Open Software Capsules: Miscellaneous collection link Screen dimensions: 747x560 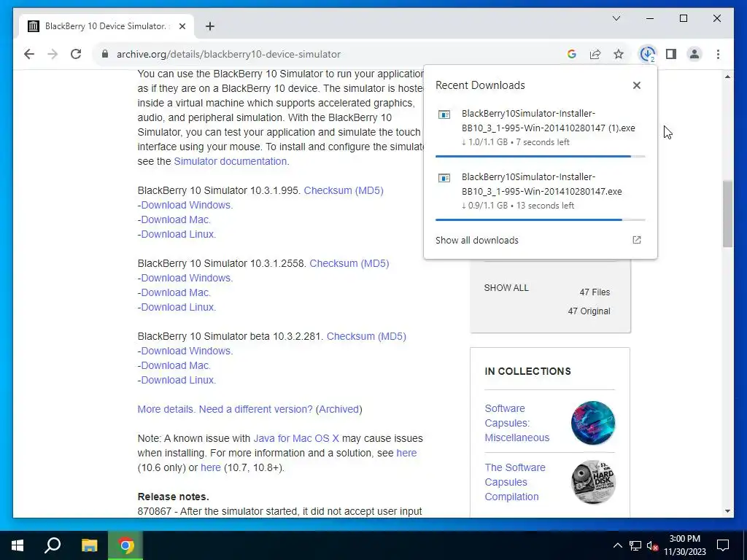pyautogui.click(x=517, y=423)
